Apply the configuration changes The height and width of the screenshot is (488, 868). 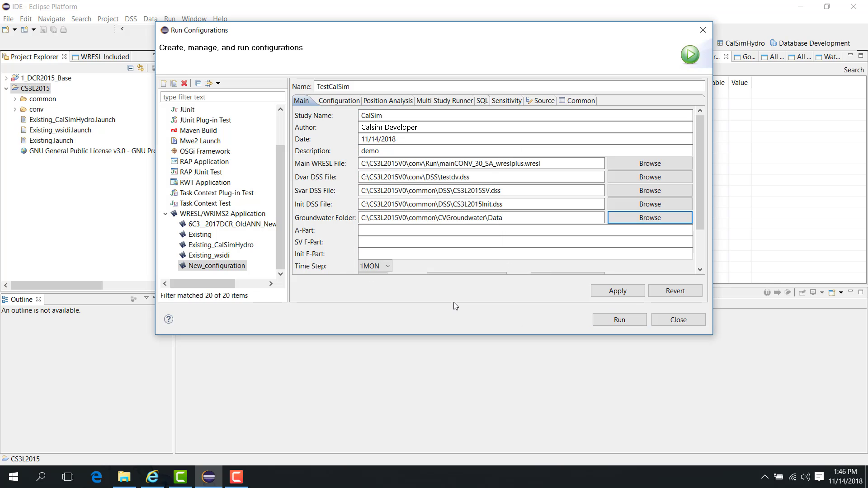point(618,291)
